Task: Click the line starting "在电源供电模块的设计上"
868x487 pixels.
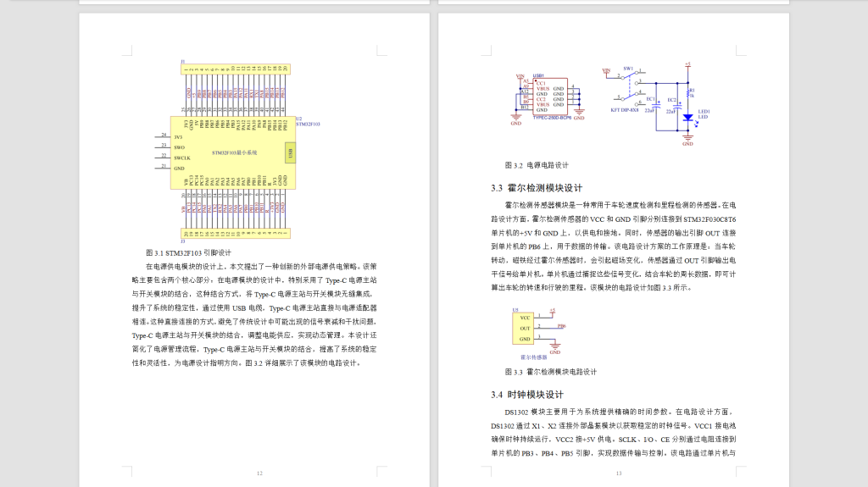Action: point(261,267)
